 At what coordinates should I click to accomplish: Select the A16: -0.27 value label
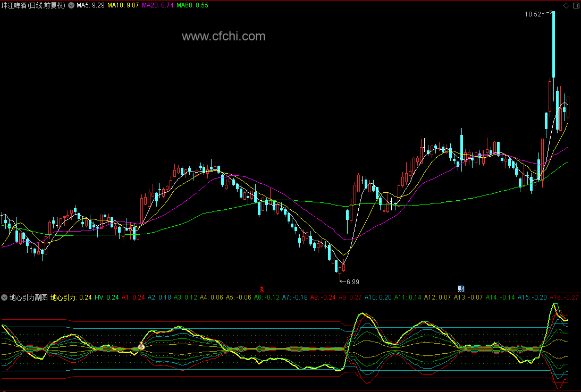click(x=564, y=297)
